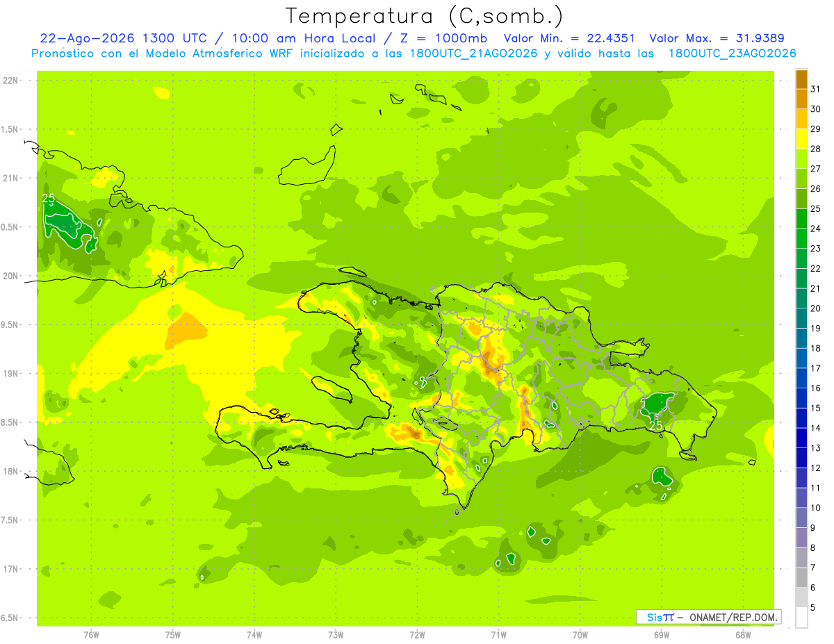Click the 71W longitude label

[x=498, y=635]
